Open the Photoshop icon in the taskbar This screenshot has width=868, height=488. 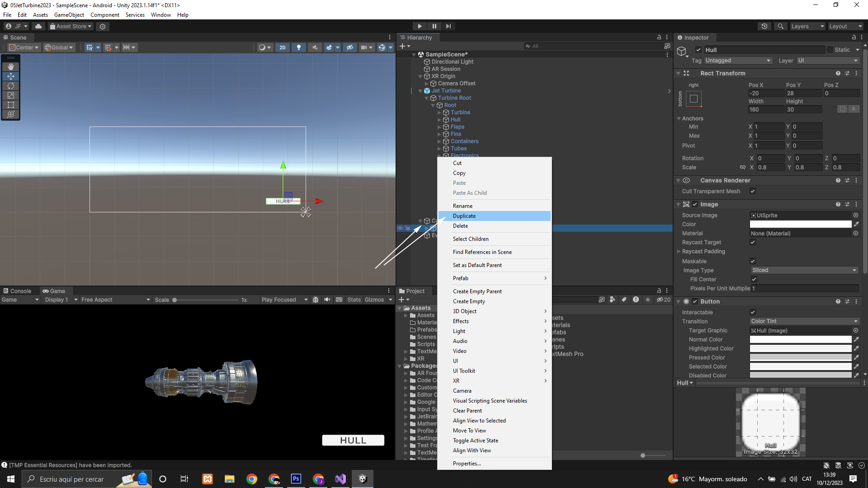point(296,479)
